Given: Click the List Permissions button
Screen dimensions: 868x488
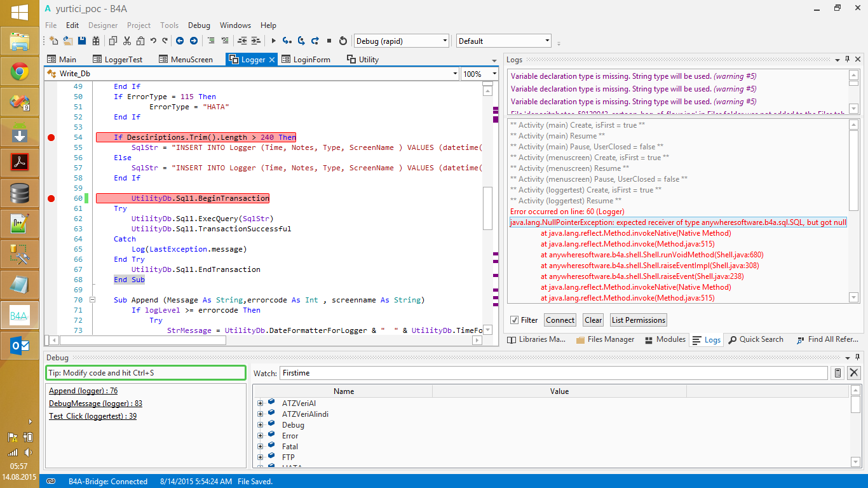Looking at the screenshot, I should click(x=638, y=320).
